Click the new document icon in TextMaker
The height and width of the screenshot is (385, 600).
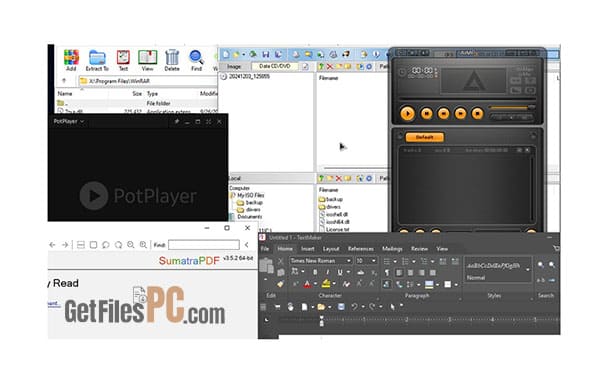click(x=304, y=307)
